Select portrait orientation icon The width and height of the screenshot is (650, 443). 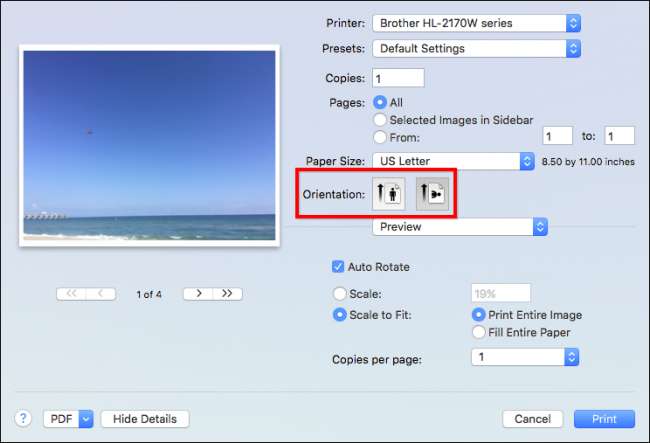click(x=388, y=194)
